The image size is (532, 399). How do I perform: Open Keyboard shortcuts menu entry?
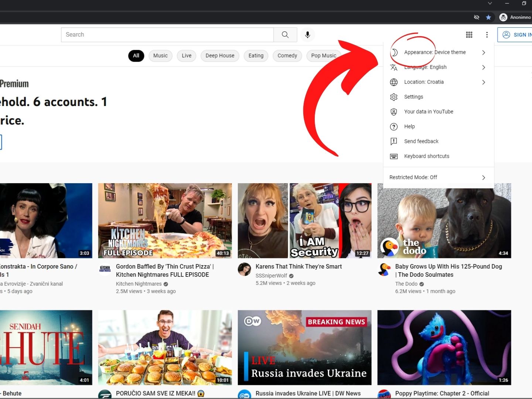tap(439, 156)
